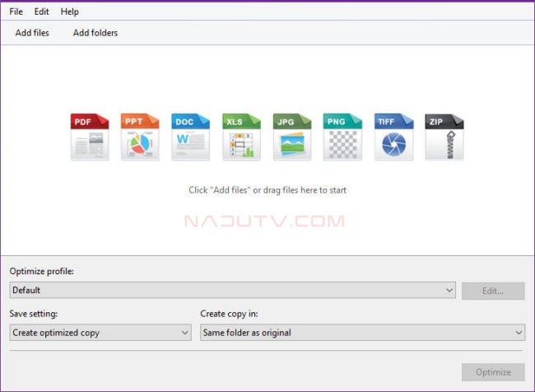This screenshot has width=535, height=392.
Task: Click the DOC Word document icon
Action: click(x=191, y=137)
